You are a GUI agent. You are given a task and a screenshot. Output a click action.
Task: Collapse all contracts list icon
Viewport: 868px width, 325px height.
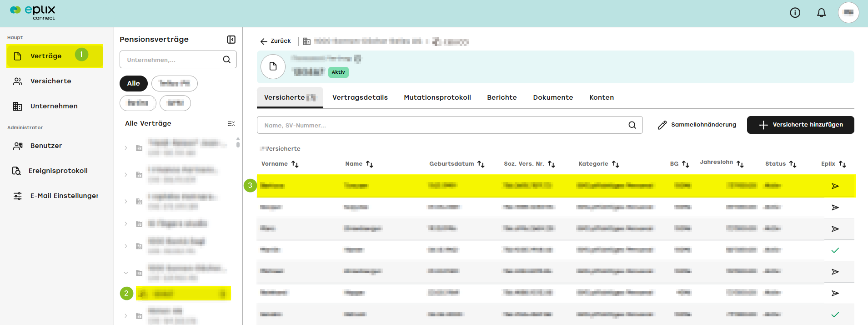click(231, 124)
